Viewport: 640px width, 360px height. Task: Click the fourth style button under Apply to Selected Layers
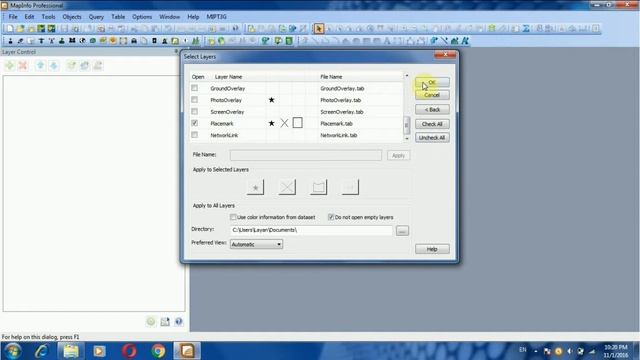[x=350, y=187]
